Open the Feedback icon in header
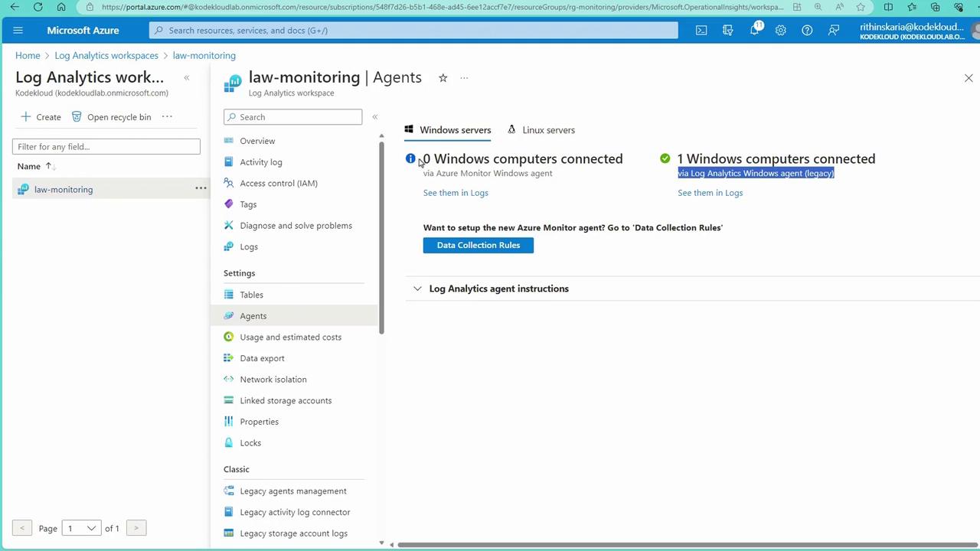The image size is (980, 551). pos(833,31)
